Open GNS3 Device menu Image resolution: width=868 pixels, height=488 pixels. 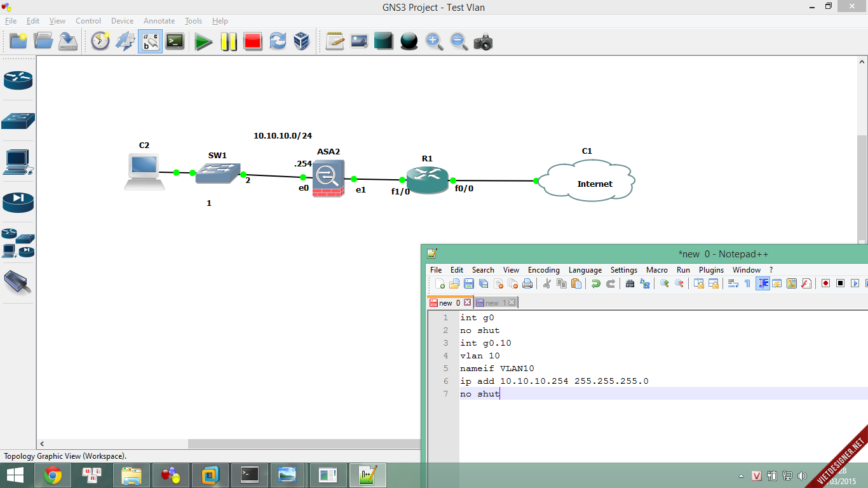(122, 21)
